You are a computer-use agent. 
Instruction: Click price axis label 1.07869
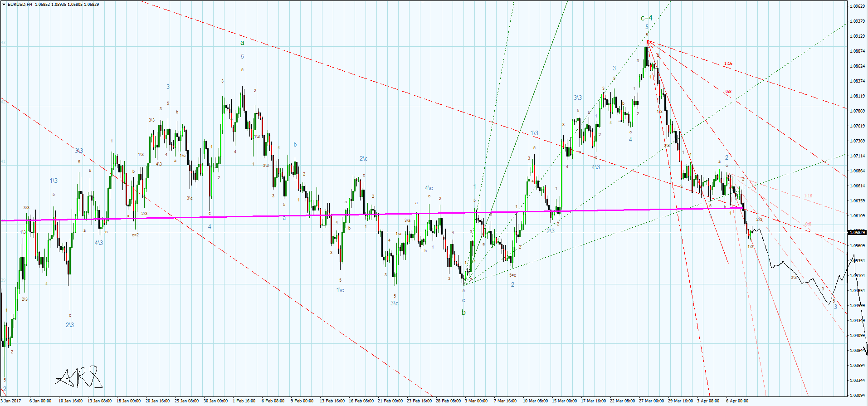point(858,111)
